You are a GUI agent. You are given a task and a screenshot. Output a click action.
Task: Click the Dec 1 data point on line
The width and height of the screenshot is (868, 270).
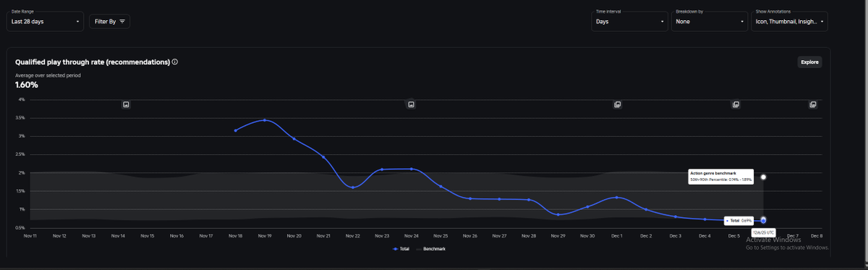(x=617, y=197)
